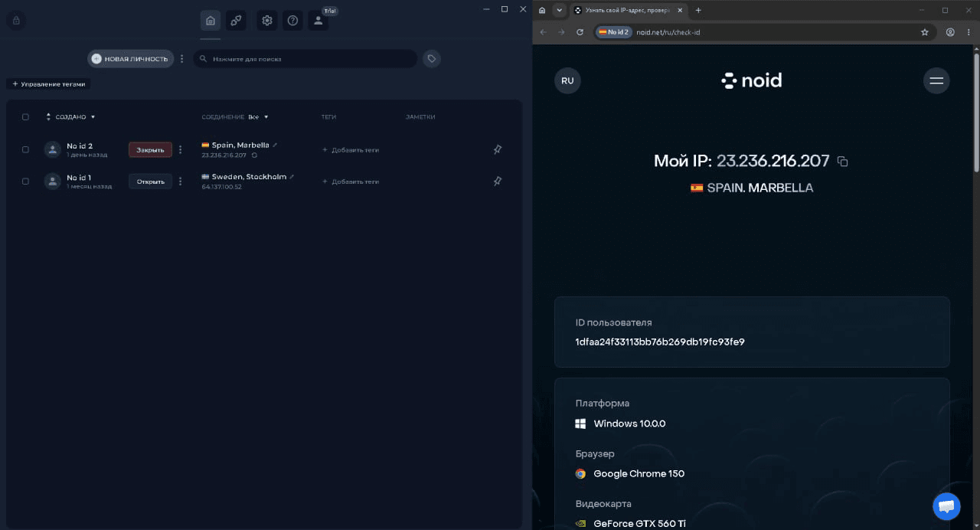Open the account icon with Trial badge

point(318,21)
